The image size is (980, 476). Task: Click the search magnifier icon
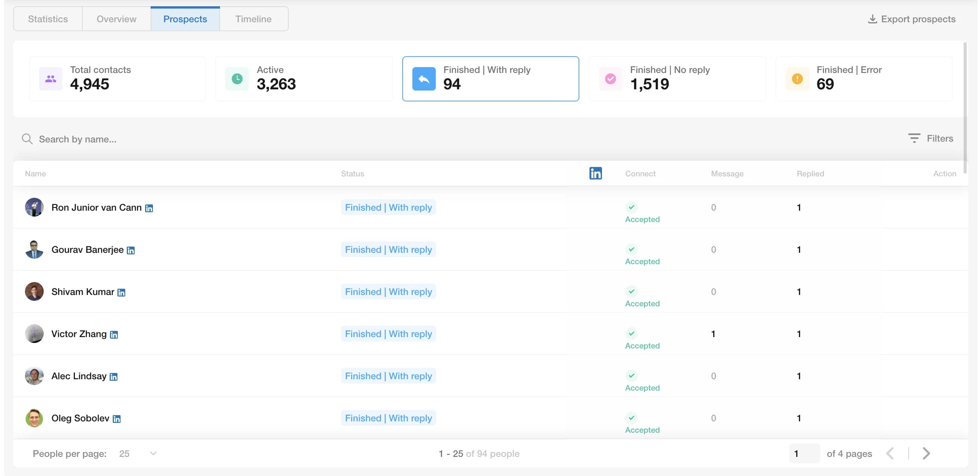tap(27, 139)
